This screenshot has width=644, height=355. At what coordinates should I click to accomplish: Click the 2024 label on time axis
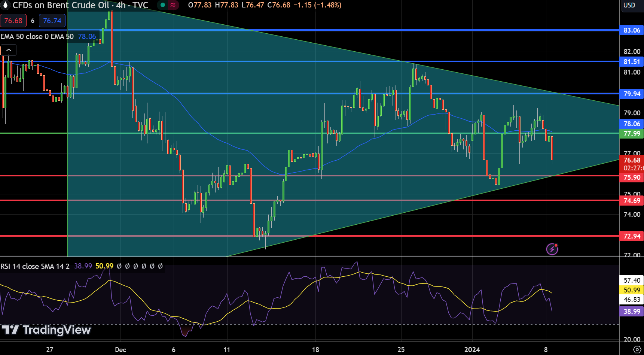click(x=472, y=350)
